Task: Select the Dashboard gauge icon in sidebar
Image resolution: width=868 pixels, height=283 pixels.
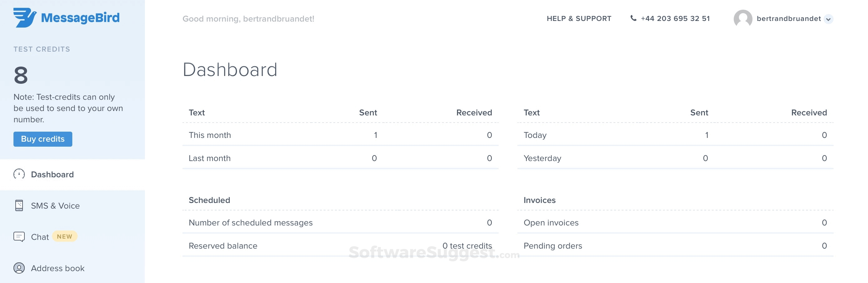Action: click(19, 174)
